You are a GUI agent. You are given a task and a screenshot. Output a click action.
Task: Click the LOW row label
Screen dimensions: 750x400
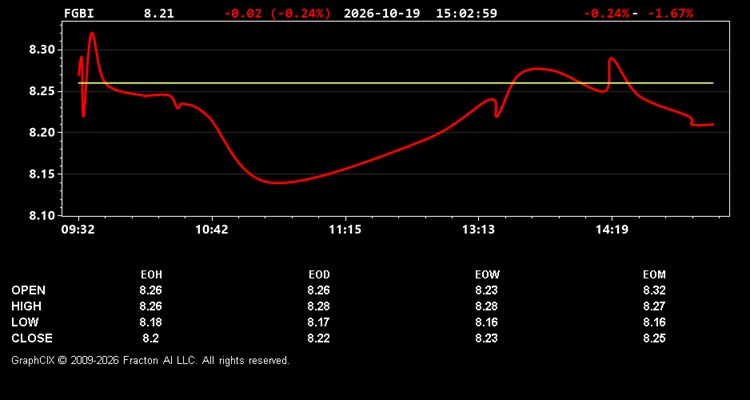point(25,322)
